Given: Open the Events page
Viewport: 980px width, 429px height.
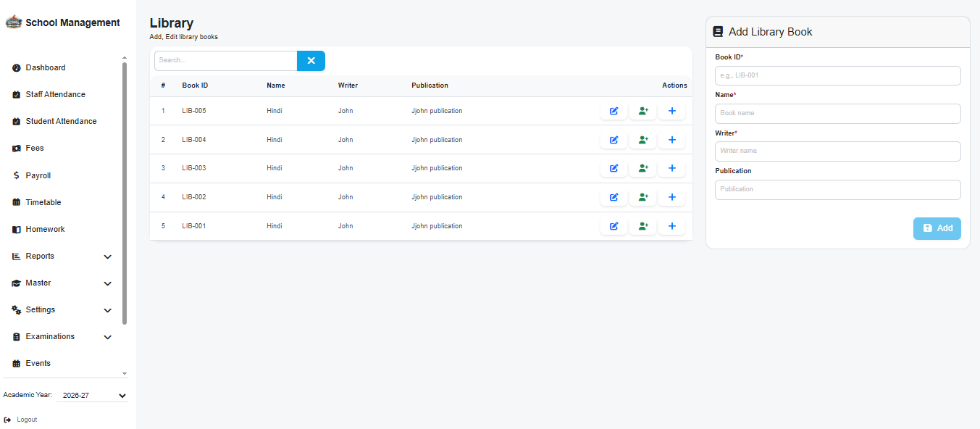Looking at the screenshot, I should tap(38, 363).
